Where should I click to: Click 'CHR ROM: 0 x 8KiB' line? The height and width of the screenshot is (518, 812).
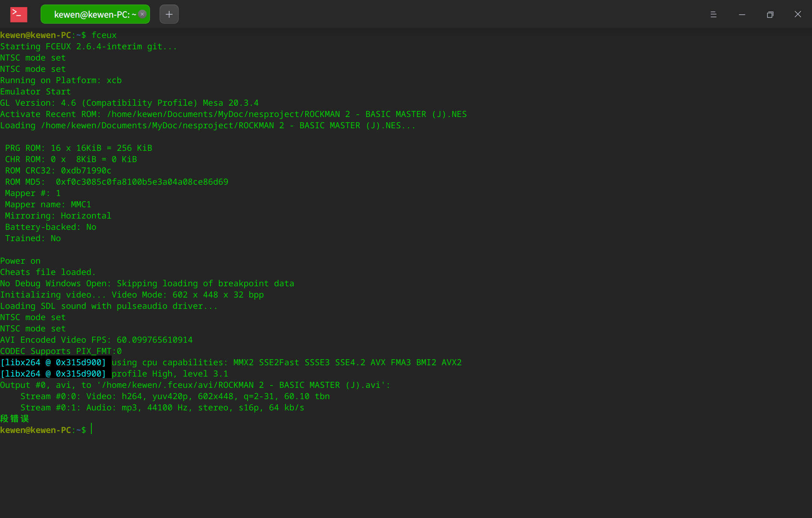71,159
